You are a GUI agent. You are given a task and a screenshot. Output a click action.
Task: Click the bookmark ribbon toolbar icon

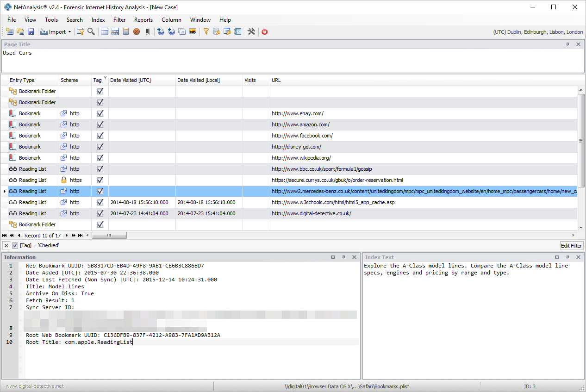click(147, 32)
